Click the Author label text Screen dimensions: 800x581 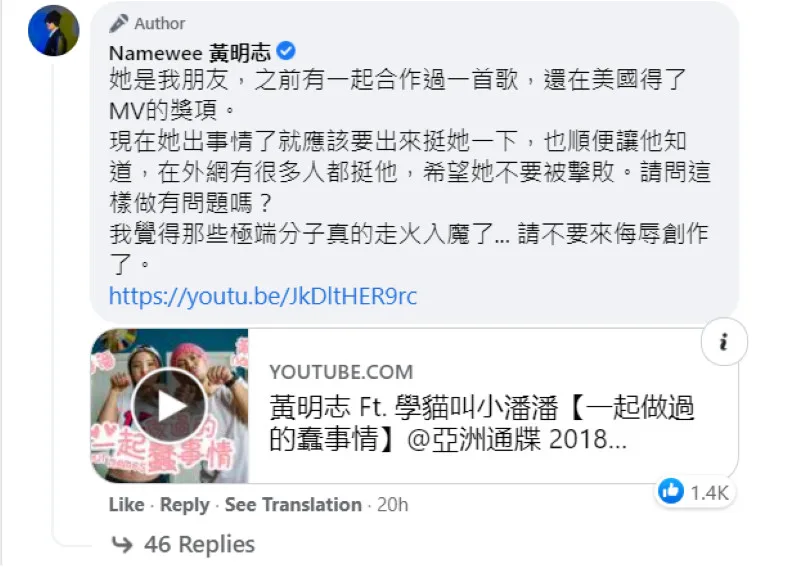[x=160, y=23]
